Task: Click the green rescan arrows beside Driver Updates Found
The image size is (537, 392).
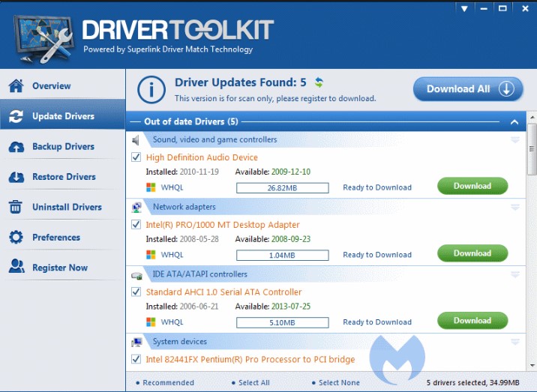Action: pos(319,82)
